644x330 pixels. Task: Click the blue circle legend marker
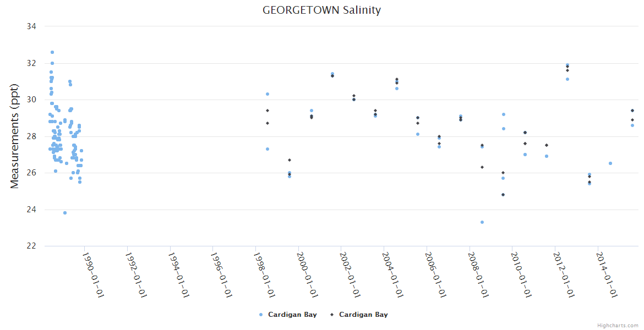click(x=260, y=315)
